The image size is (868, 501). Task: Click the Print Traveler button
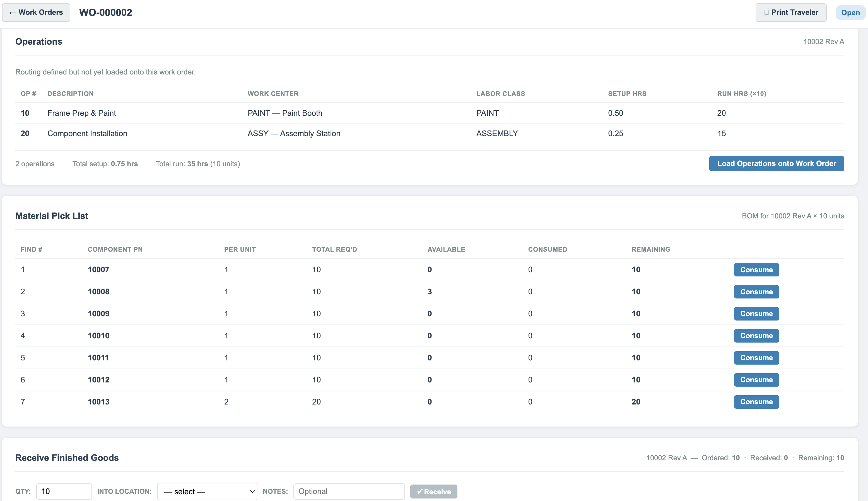791,12
